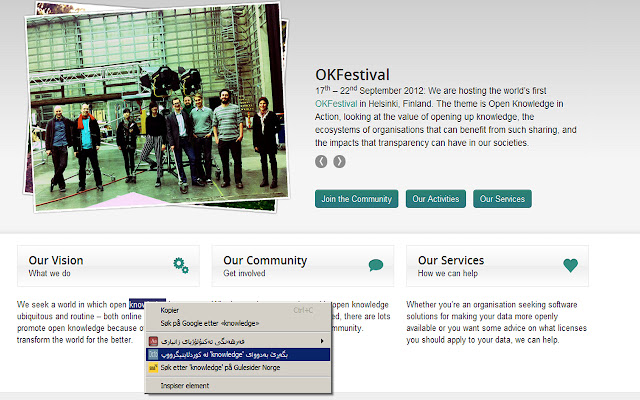Click the blue icon on the highlighted menu entry
The height and width of the screenshot is (400, 640).
(153, 354)
